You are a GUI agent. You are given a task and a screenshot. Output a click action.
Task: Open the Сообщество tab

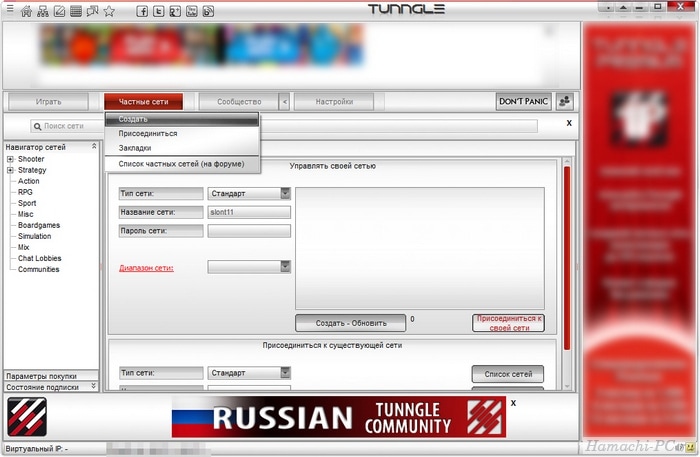(239, 102)
